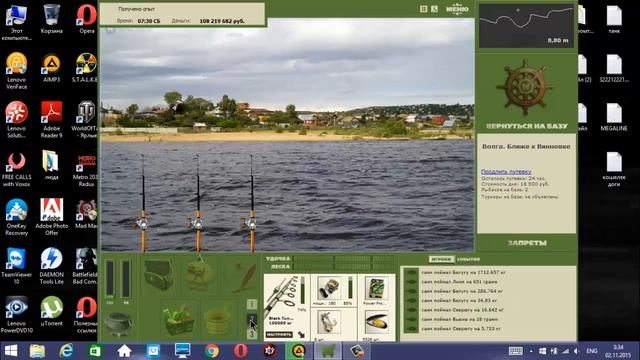
Task: Select the СОБЫТИЯ tab
Action: click(468, 259)
